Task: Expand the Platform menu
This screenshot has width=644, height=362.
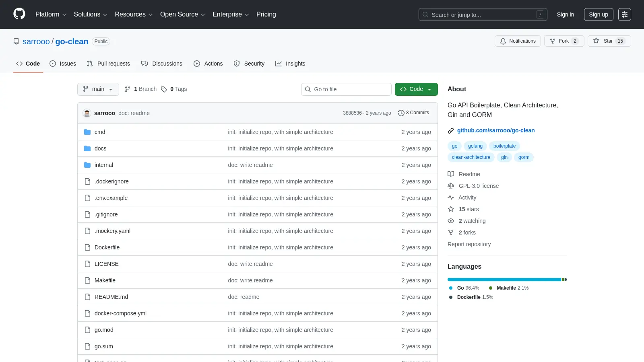Action: (51, 14)
